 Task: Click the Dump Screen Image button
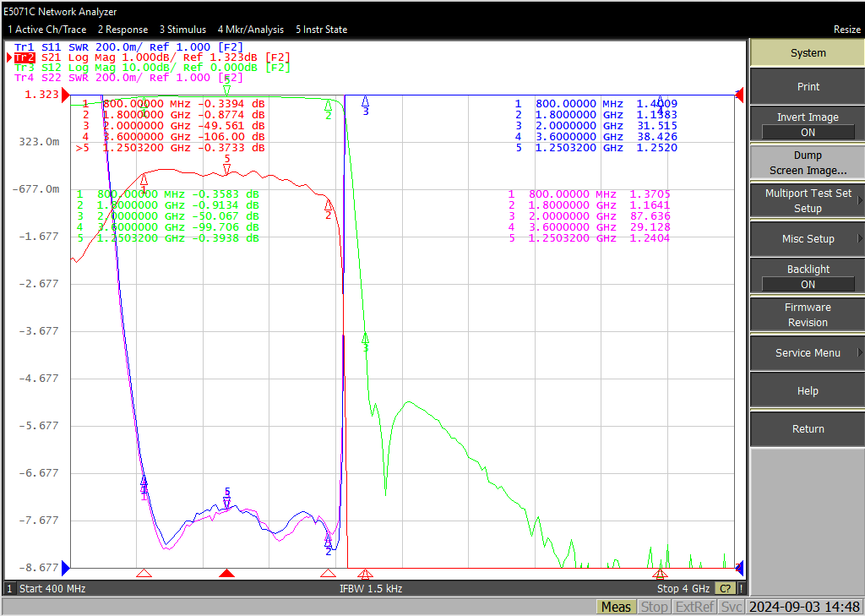click(x=808, y=163)
